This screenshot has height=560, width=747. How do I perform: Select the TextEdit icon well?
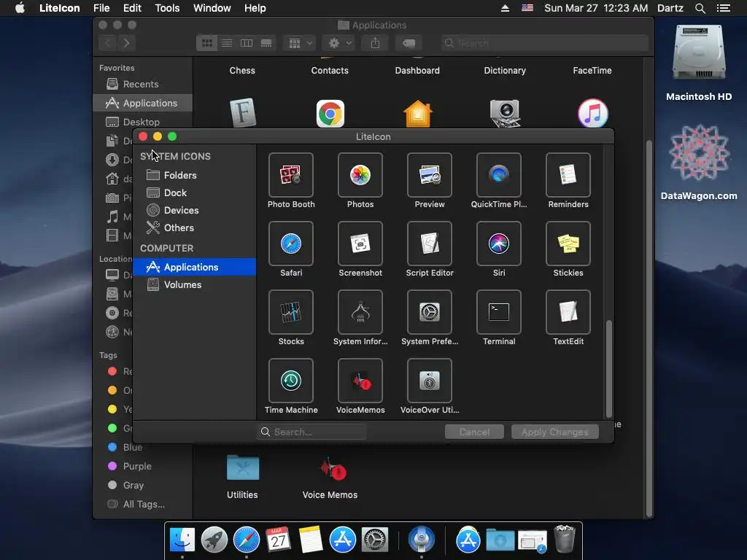pyautogui.click(x=568, y=312)
